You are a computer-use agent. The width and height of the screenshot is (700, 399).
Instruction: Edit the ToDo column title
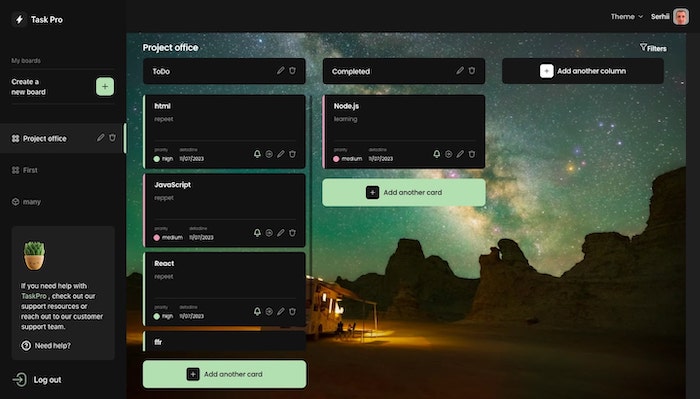(280, 71)
